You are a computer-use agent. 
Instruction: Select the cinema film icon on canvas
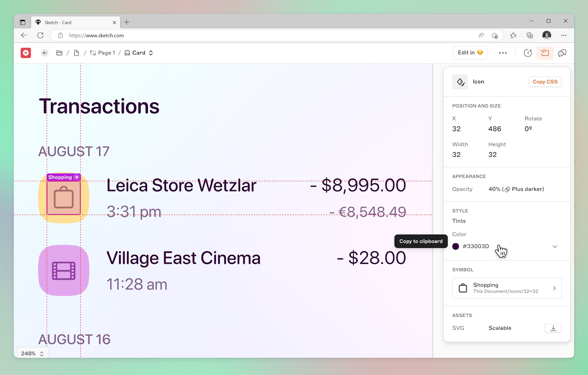click(x=64, y=270)
